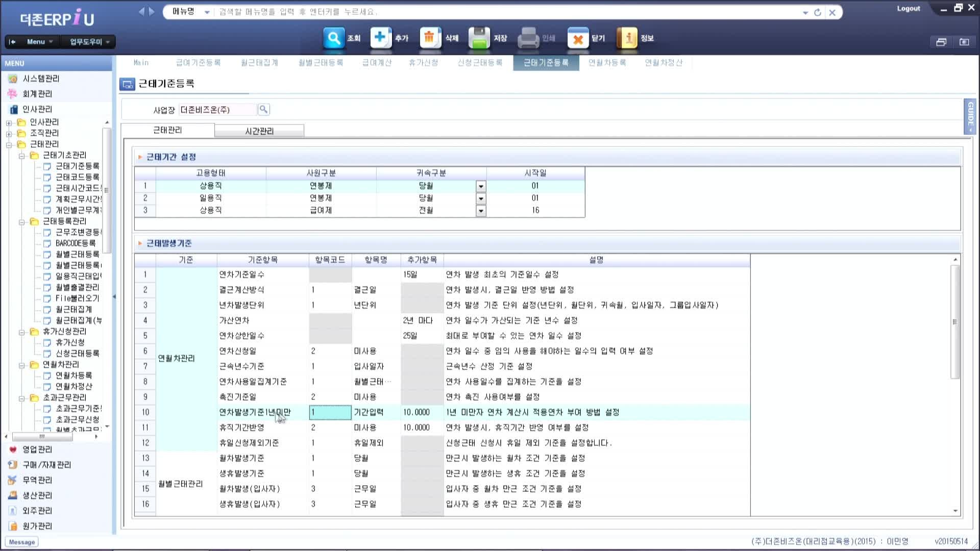Click vertical scrollbar of 근태발생기준 grid
980x551 pixels.
coord(955,322)
